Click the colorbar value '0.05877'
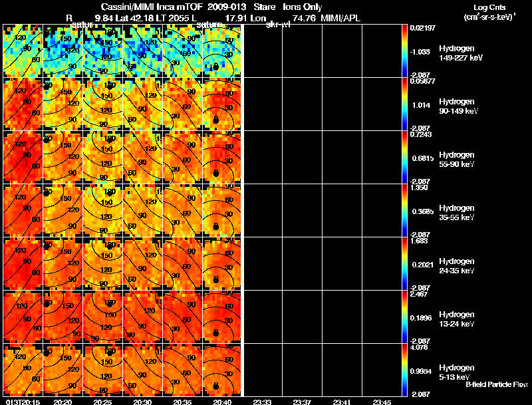The width and height of the screenshot is (532, 405). coord(422,81)
